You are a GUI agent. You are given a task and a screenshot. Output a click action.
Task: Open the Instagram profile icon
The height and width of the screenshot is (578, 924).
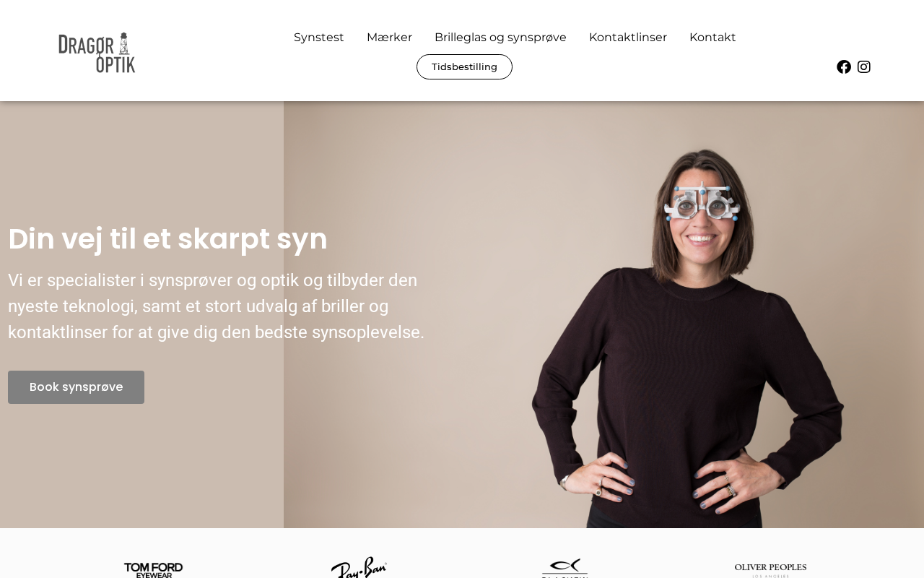(x=864, y=67)
